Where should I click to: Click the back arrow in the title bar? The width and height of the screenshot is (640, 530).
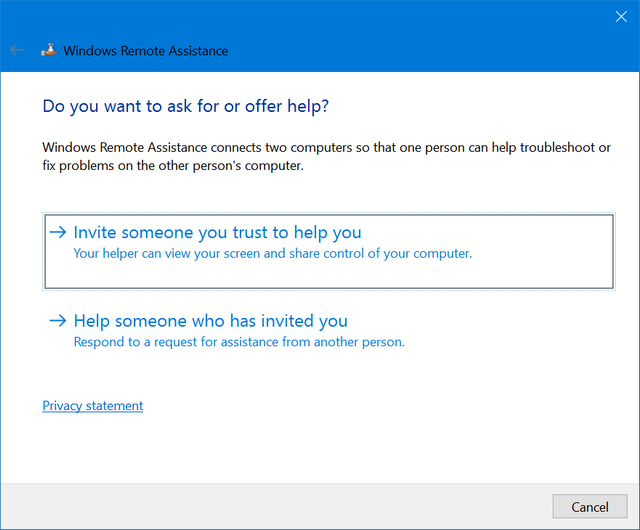(x=16, y=50)
